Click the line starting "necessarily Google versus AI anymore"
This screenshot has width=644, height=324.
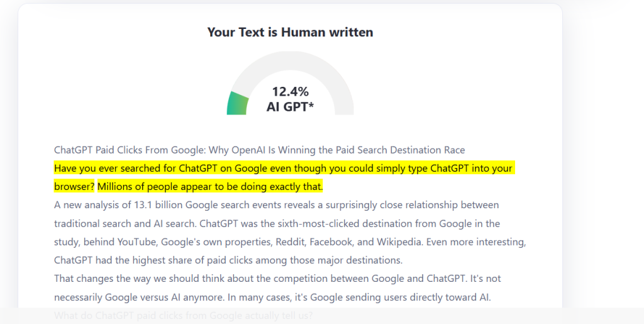[272, 297]
